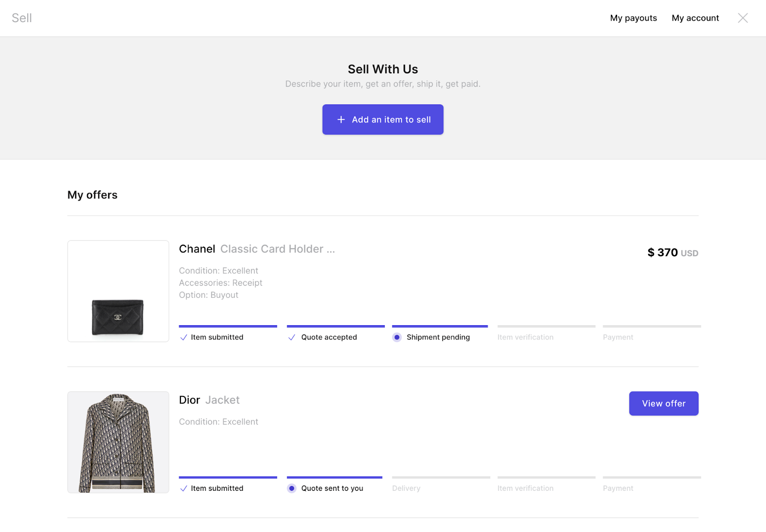
Task: Select the Chanel Item verification step label
Action: [526, 338]
